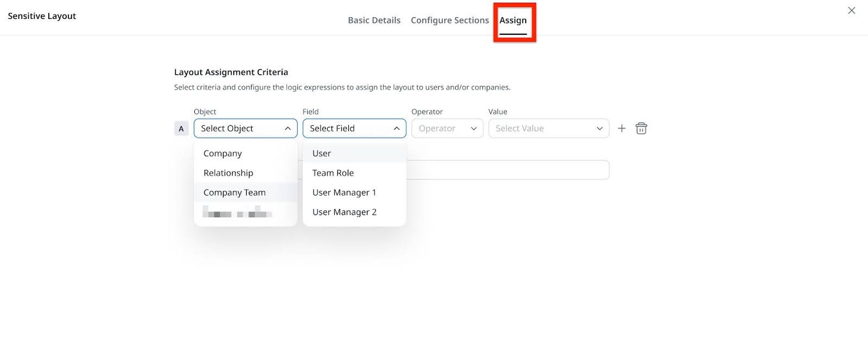Viewport: 868px width, 342px height.
Task: Switch to the Basic Details tab
Action: point(374,20)
